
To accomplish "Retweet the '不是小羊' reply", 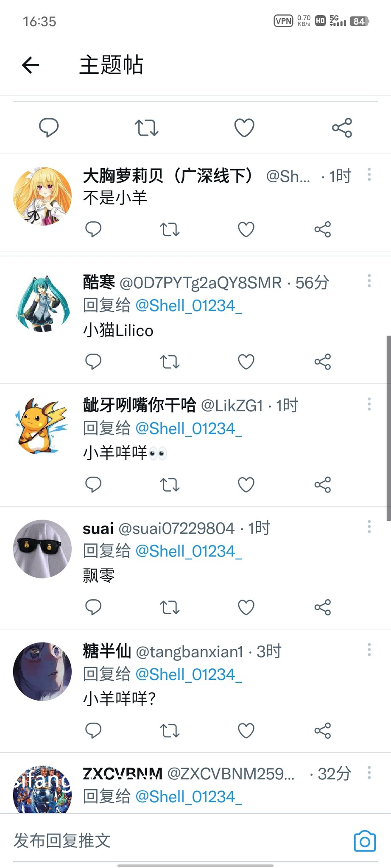I will click(x=170, y=229).
